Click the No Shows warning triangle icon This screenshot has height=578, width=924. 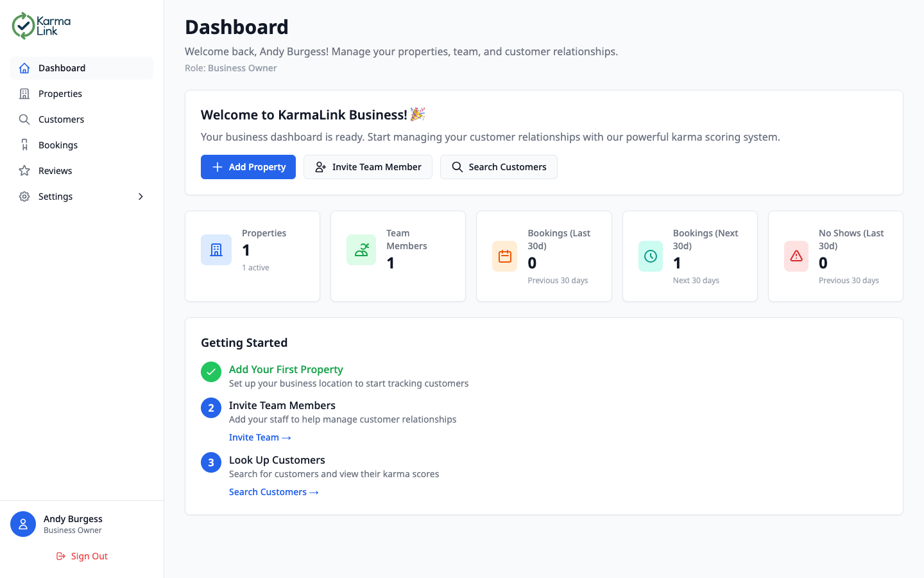(x=796, y=256)
